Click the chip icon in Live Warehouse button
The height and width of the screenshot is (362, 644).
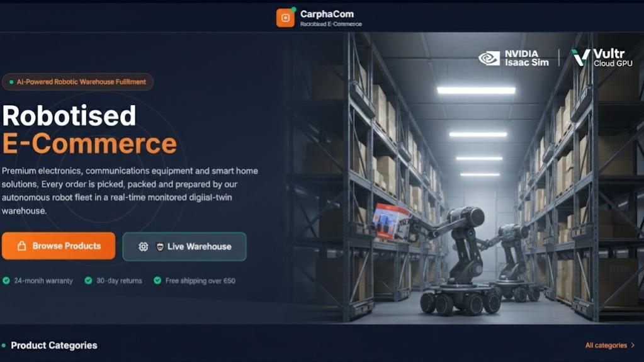[x=143, y=247]
